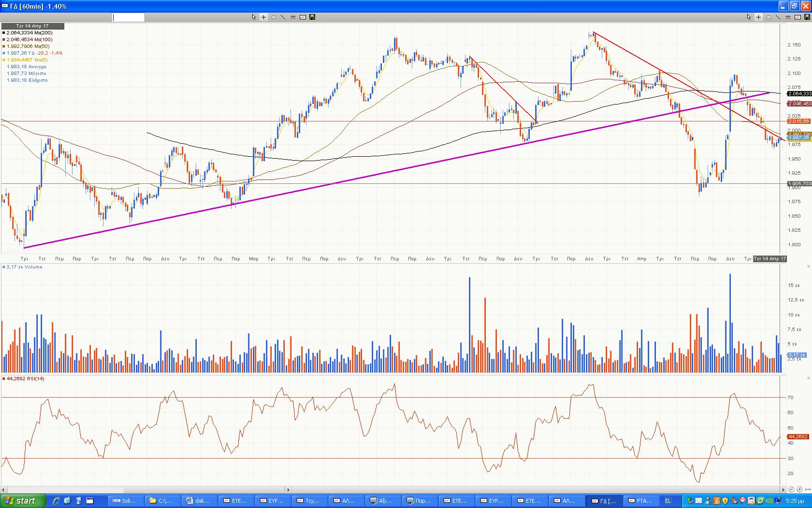Click the 1.905,703 horizontal line tag

(799, 183)
